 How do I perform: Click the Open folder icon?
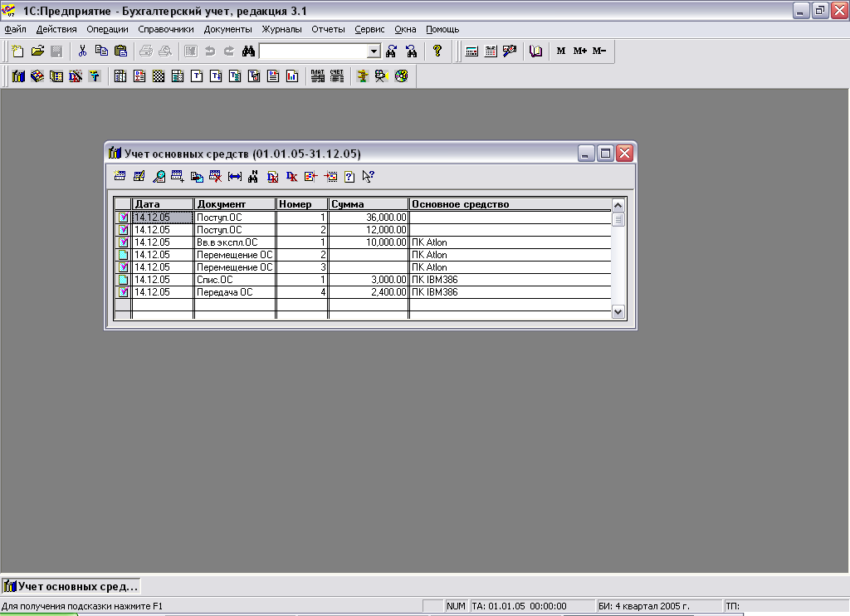coord(37,51)
